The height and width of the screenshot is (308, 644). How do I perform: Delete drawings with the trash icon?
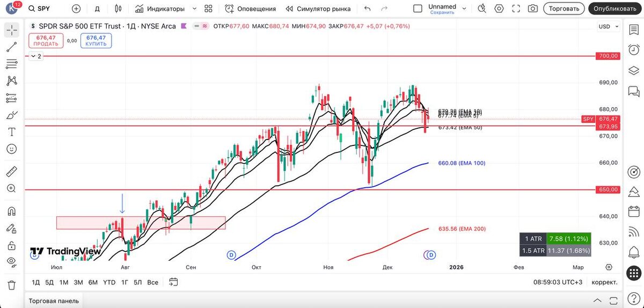pyautogui.click(x=11, y=284)
